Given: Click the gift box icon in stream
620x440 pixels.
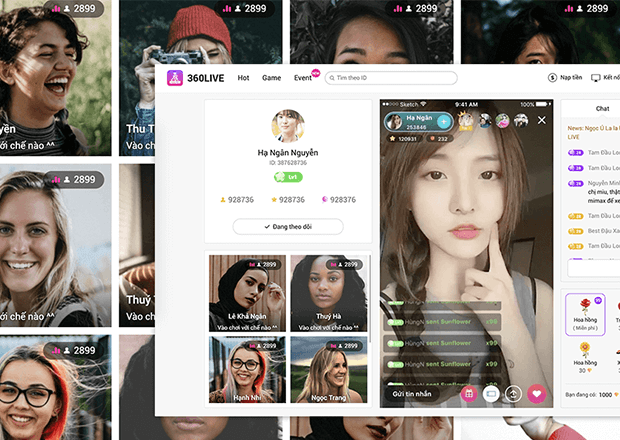Looking at the screenshot, I should point(468,394).
